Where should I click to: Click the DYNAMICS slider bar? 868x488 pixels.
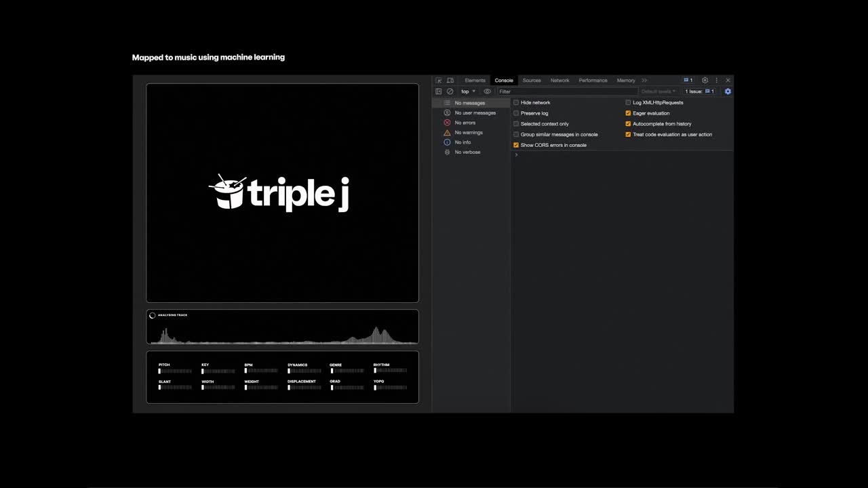point(304,371)
